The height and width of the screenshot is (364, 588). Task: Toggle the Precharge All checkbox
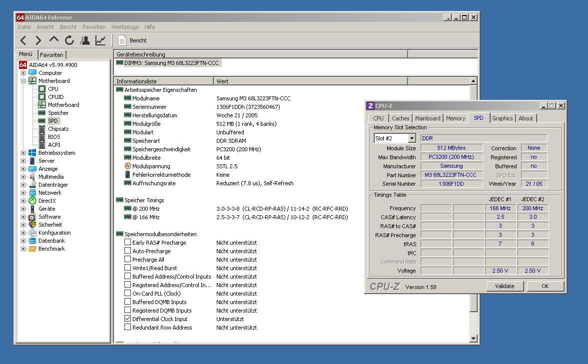[127, 259]
